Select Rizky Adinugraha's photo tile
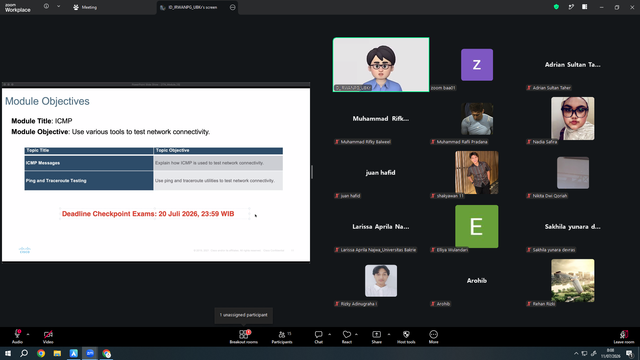 [381, 280]
